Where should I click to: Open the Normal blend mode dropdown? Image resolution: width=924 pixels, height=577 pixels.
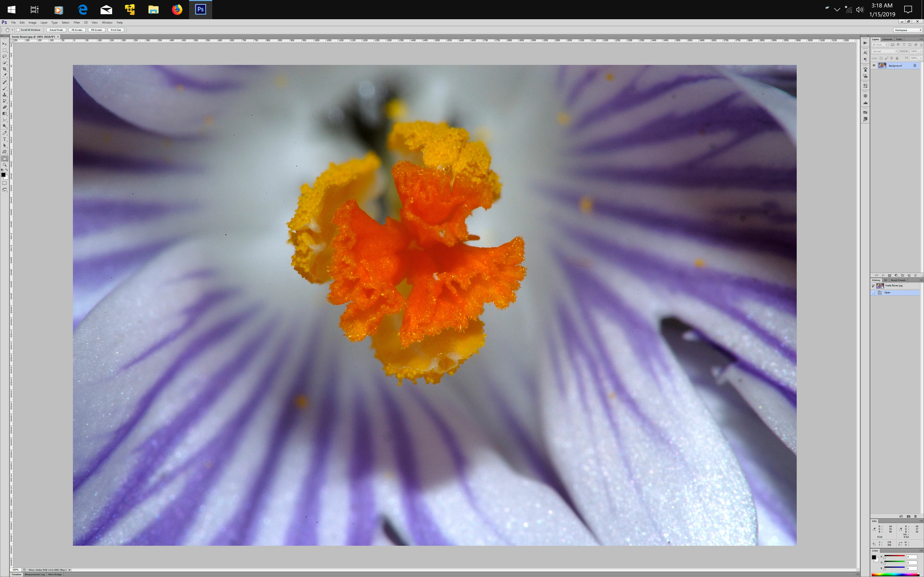coord(885,51)
